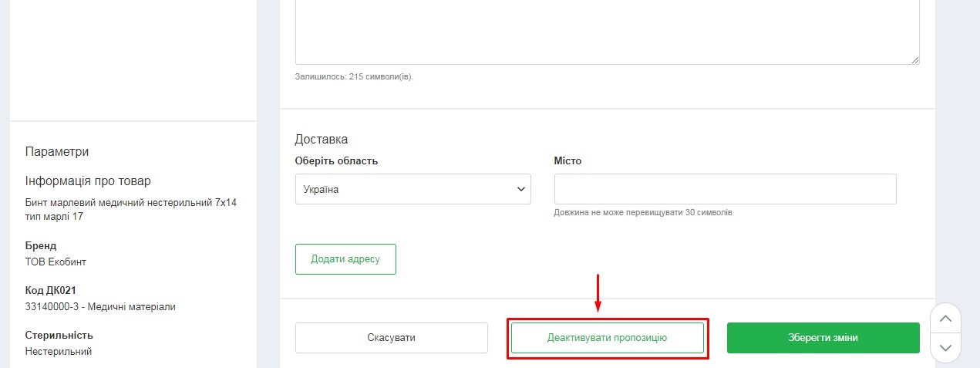Open the Україна region dropdown

[x=413, y=189]
